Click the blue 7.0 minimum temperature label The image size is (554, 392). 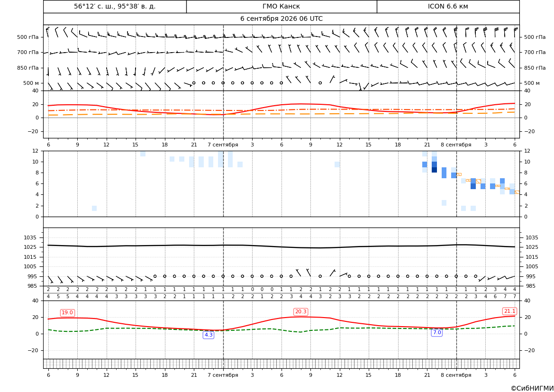436,332
